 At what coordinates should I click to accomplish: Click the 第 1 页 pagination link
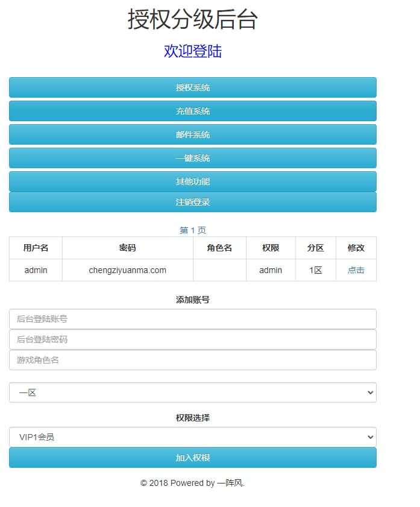pos(193,230)
